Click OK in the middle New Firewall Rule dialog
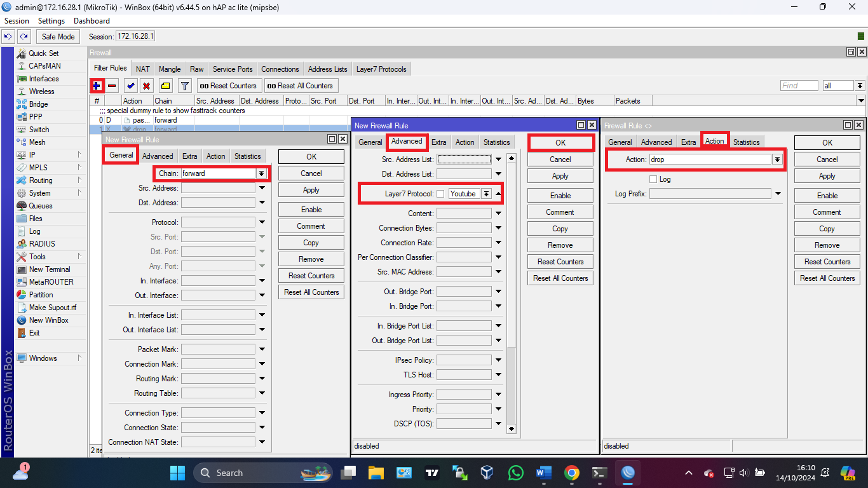Image resolution: width=868 pixels, height=488 pixels. point(560,143)
